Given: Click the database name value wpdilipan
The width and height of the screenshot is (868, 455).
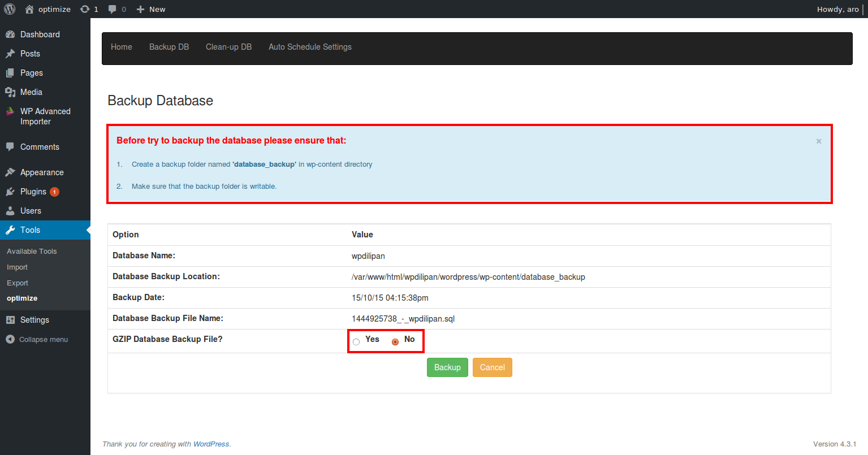Looking at the screenshot, I should [368, 256].
